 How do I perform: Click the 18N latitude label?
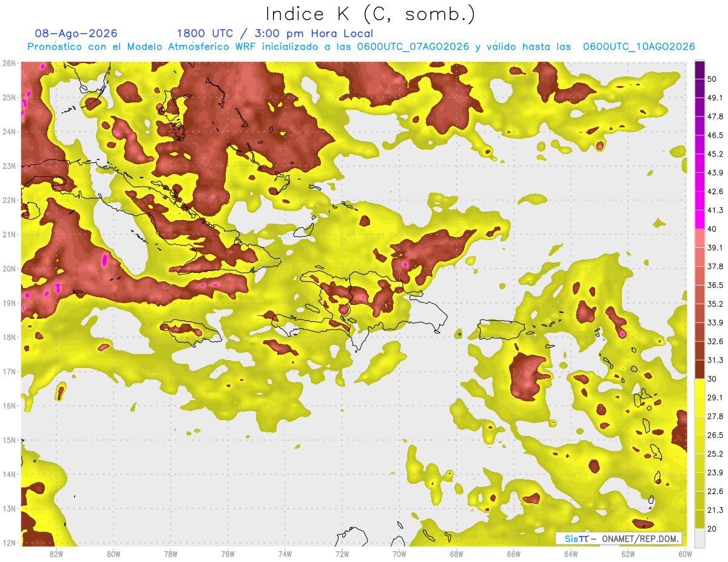coord(9,337)
